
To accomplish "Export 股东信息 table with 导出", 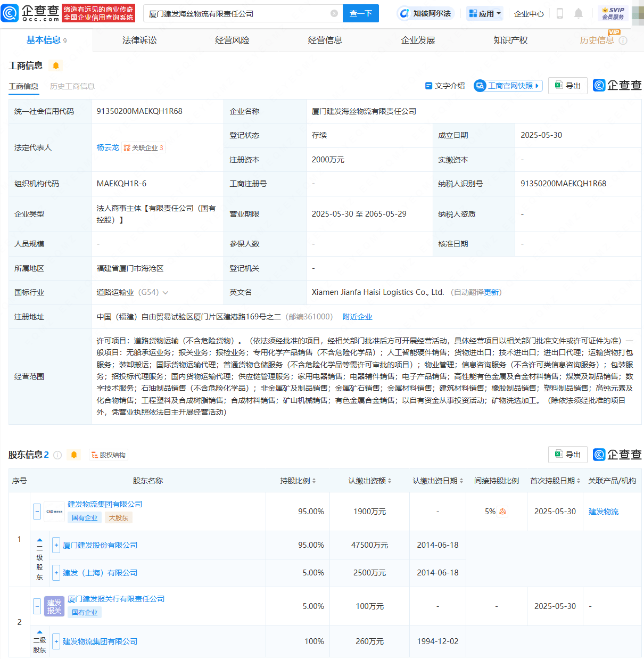I will point(568,455).
